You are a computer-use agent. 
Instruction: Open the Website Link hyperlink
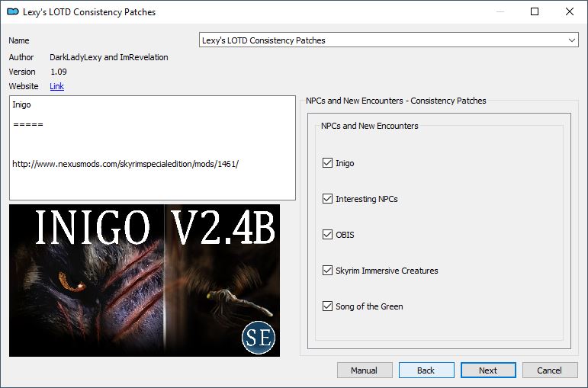coord(56,86)
